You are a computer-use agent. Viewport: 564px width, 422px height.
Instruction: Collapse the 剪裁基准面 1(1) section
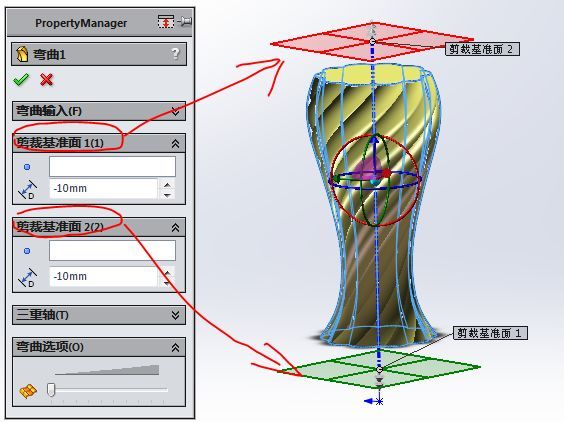pos(175,144)
